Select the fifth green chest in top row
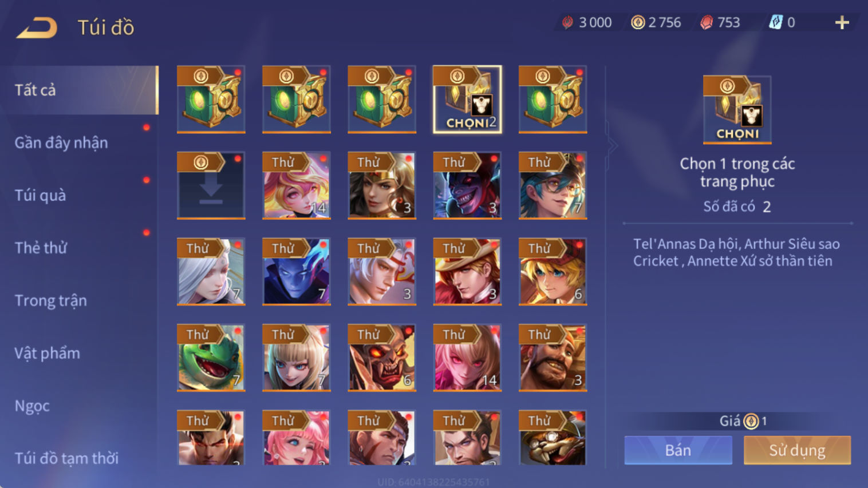Viewport: 868px width, 488px height. click(553, 100)
